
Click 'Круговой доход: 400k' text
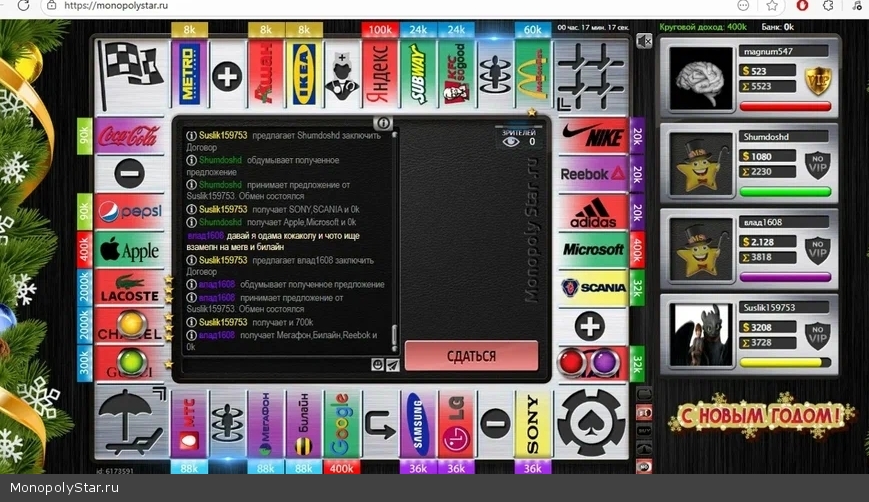[703, 27]
